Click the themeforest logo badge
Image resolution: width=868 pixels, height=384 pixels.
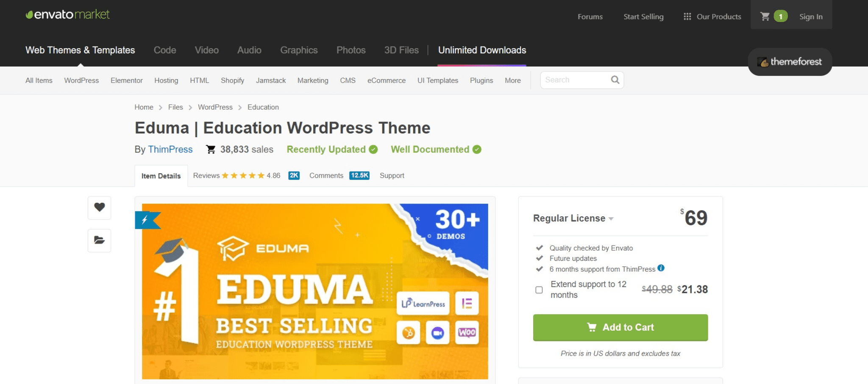tap(790, 62)
